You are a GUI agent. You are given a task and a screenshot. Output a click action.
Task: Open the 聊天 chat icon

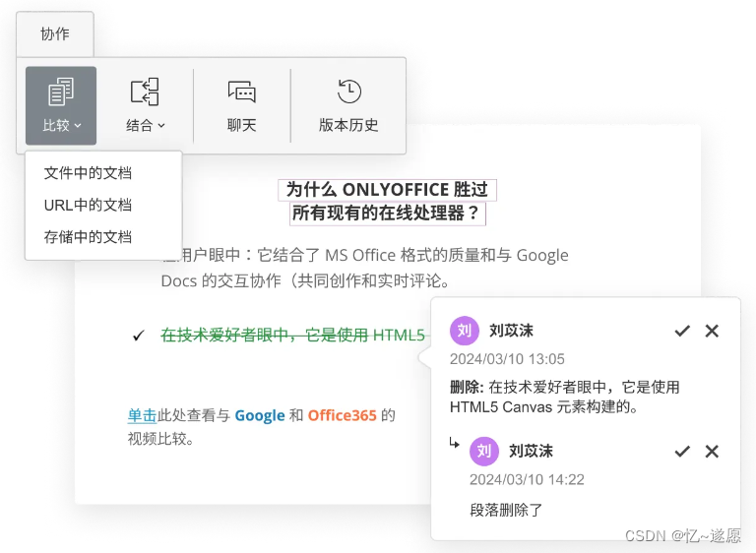point(241,92)
